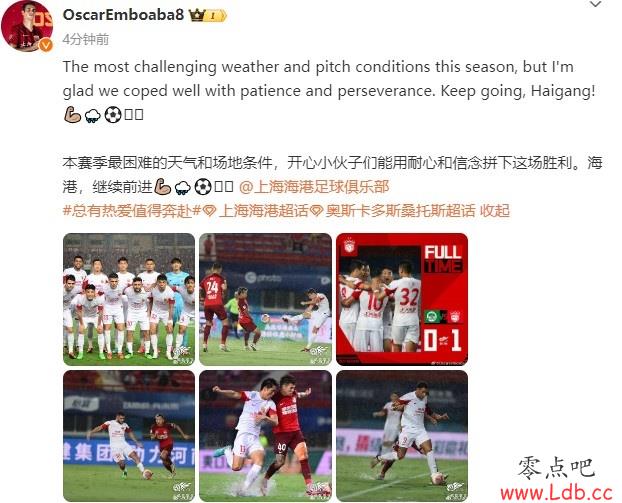The image size is (622, 503).
Task: Expand post options chevron at top right
Action: (595, 4)
